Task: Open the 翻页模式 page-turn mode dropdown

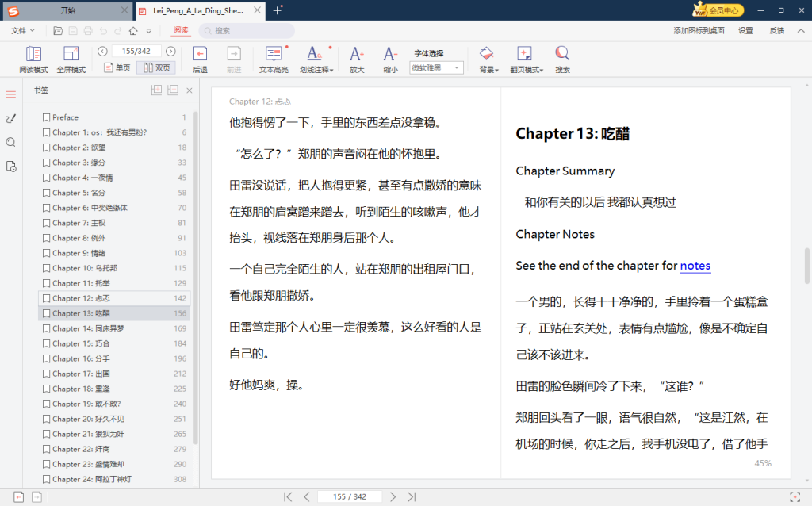Action: pyautogui.click(x=527, y=59)
